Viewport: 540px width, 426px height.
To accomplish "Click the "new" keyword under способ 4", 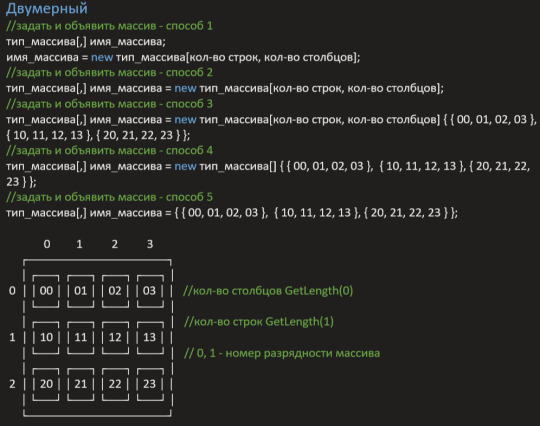I will 185,166.
